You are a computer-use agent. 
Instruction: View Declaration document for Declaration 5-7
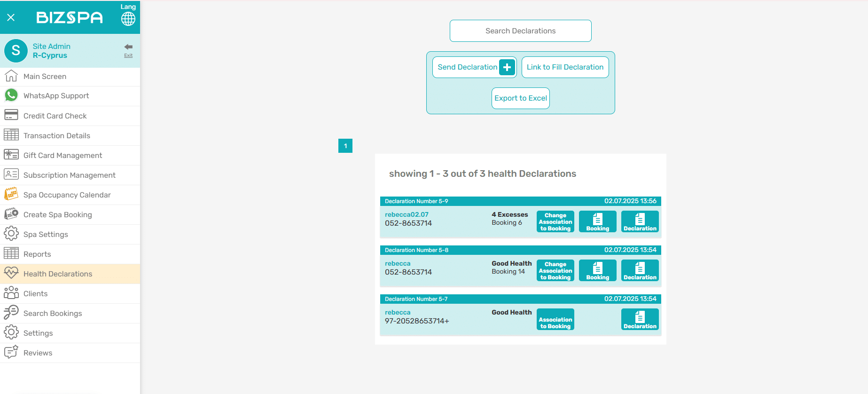[x=640, y=319]
